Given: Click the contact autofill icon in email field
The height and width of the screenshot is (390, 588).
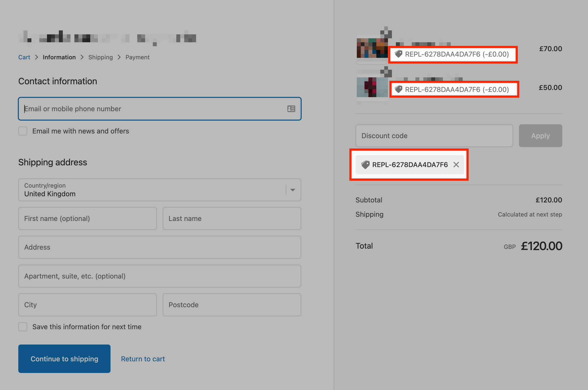Looking at the screenshot, I should coord(291,109).
